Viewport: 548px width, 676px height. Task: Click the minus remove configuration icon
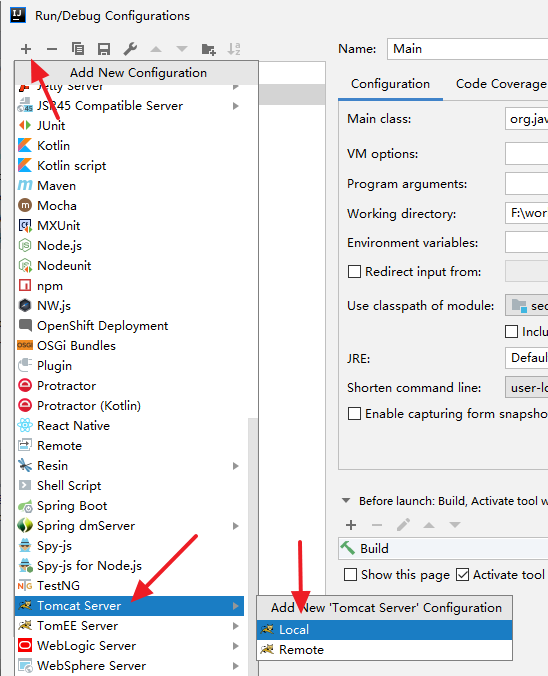pyautogui.click(x=52, y=49)
